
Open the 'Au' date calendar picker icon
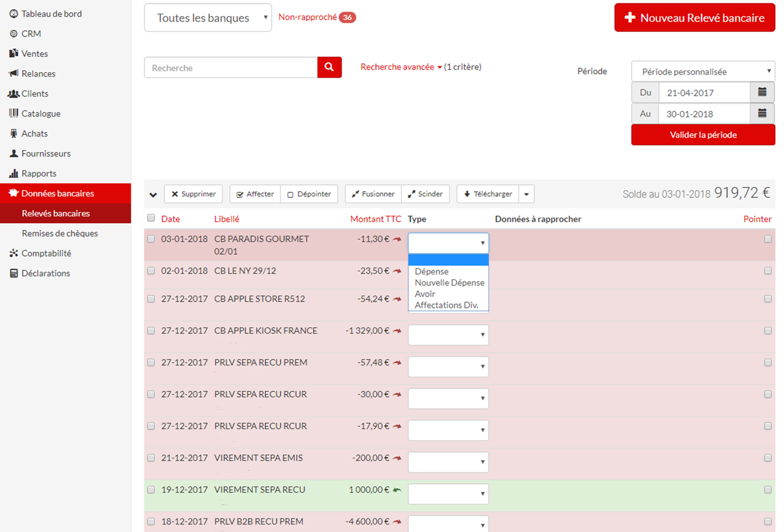pos(762,113)
